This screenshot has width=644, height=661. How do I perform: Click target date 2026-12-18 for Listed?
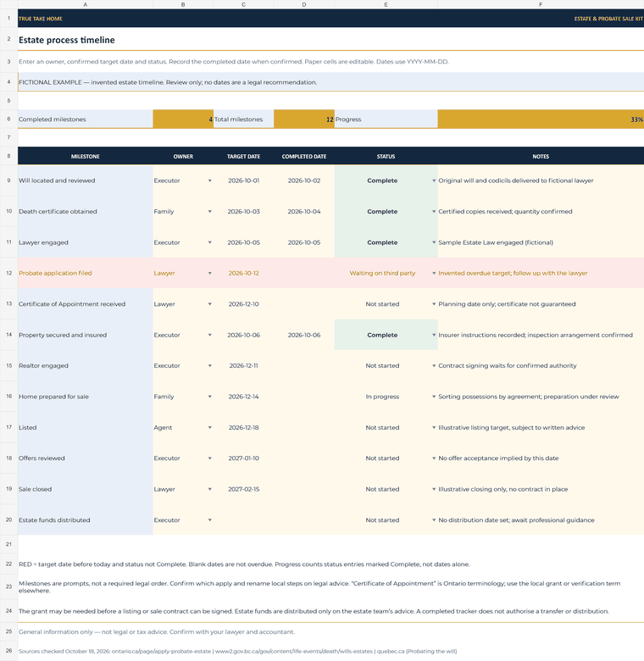(243, 427)
